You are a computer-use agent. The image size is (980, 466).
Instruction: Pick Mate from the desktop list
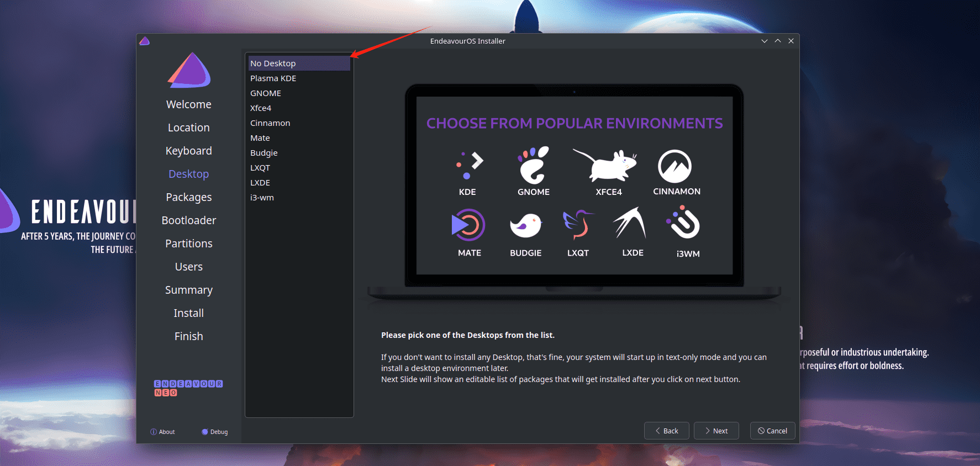[299, 138]
